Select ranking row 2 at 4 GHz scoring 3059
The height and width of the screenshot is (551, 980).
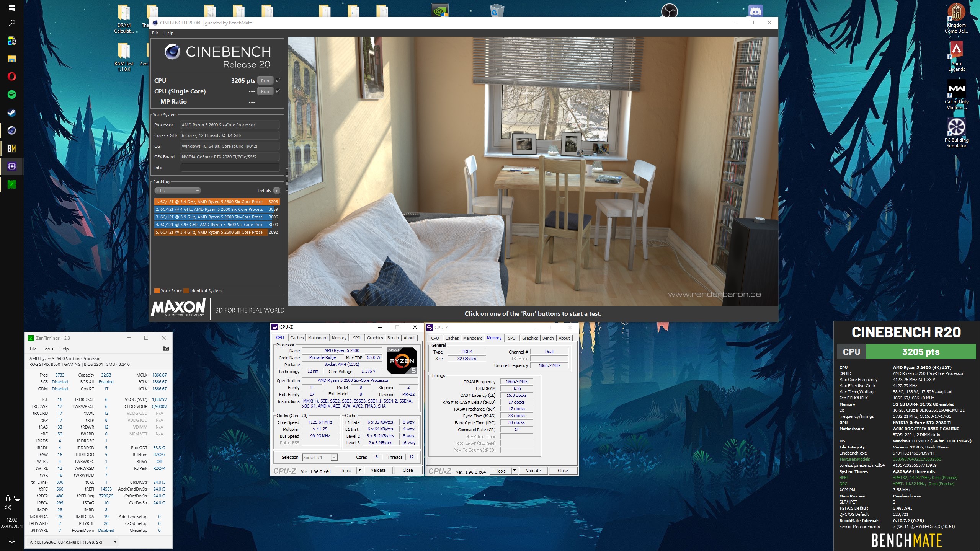[217, 209]
